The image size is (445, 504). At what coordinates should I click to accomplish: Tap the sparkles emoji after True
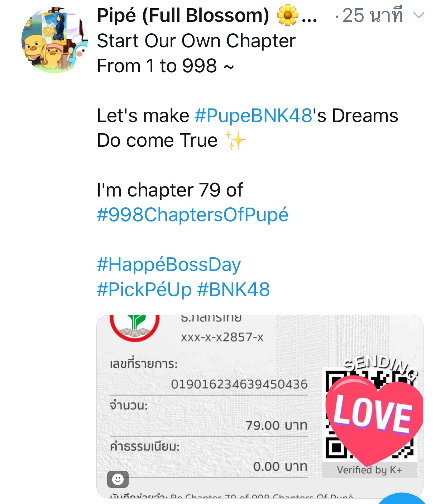[x=235, y=140]
